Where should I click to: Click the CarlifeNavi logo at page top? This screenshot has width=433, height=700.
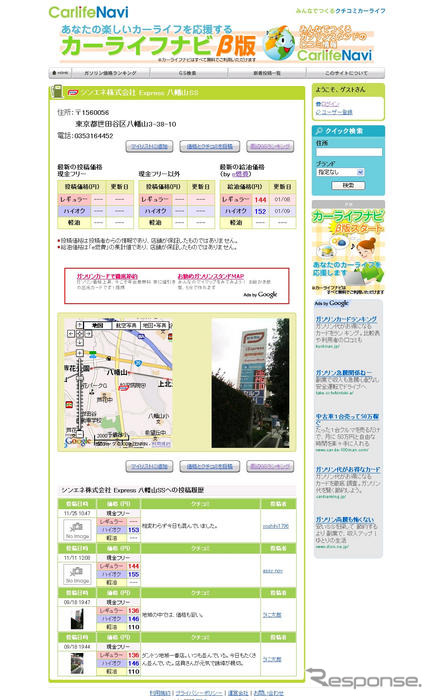88,12
